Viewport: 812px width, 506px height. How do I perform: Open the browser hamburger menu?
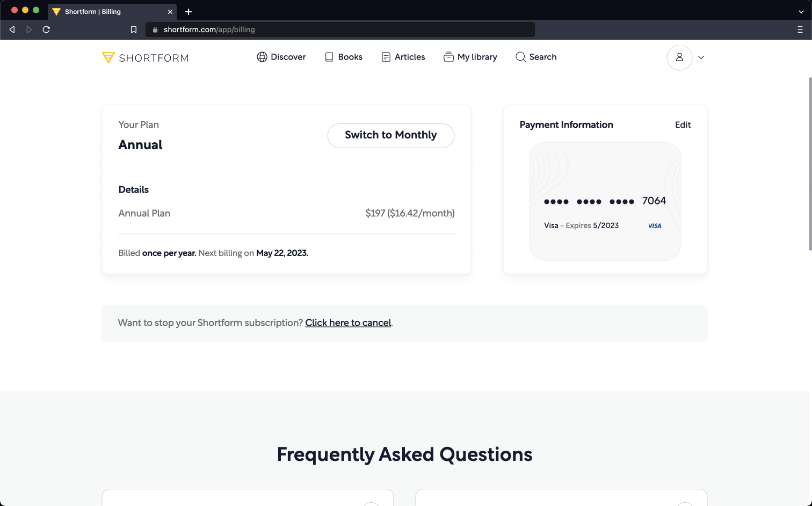pos(800,30)
